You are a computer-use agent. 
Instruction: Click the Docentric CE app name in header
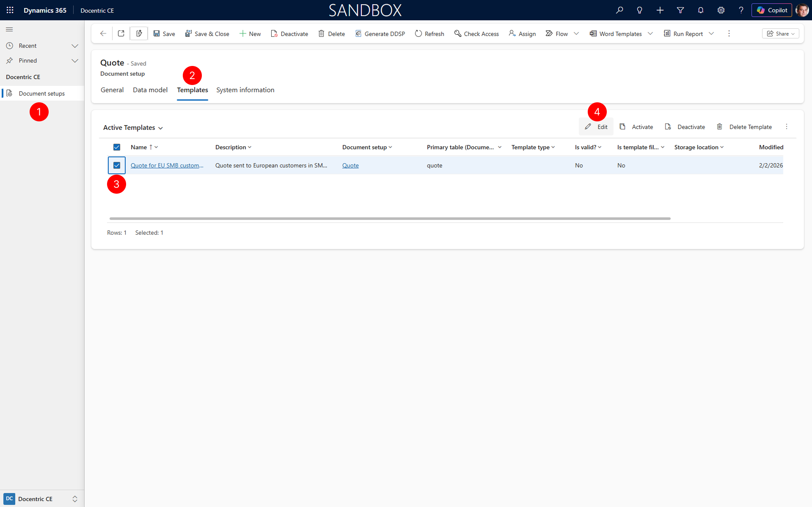(97, 11)
